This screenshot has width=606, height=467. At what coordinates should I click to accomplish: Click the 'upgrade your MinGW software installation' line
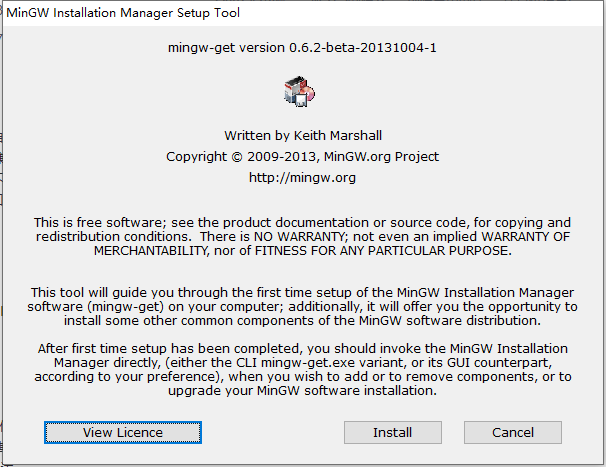pyautogui.click(x=302, y=390)
